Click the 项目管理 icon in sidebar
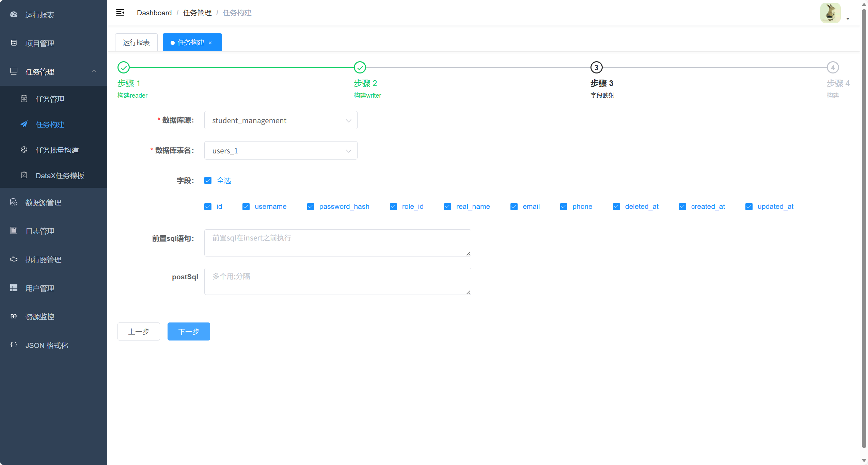The height and width of the screenshot is (465, 868). click(14, 43)
